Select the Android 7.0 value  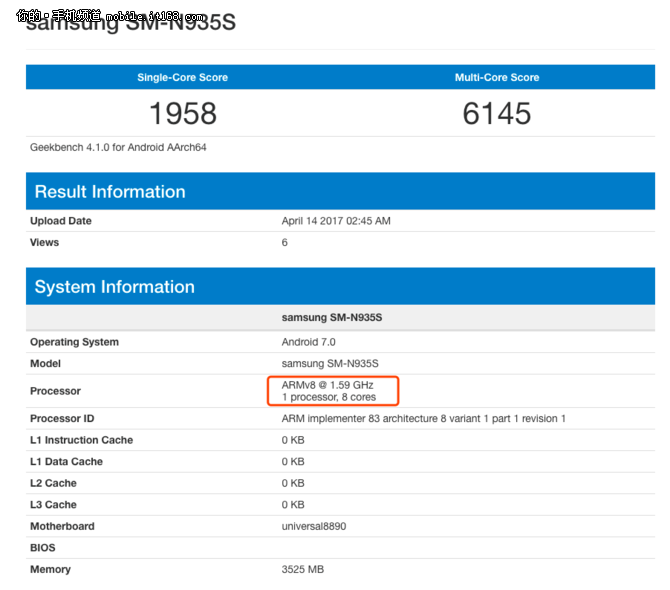pos(309,342)
